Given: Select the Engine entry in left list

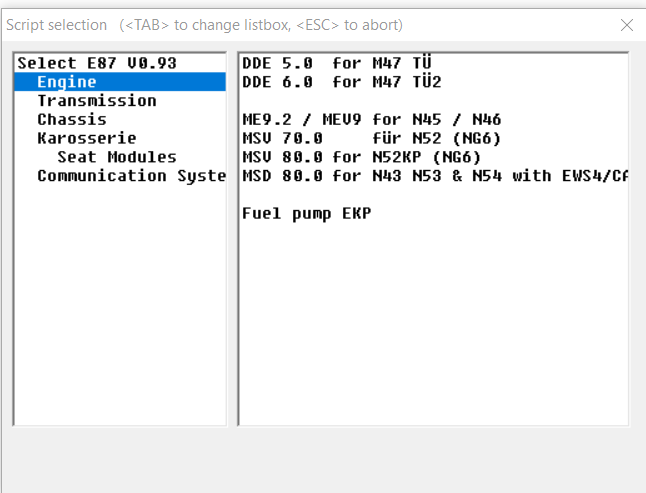Looking at the screenshot, I should pos(67,82).
